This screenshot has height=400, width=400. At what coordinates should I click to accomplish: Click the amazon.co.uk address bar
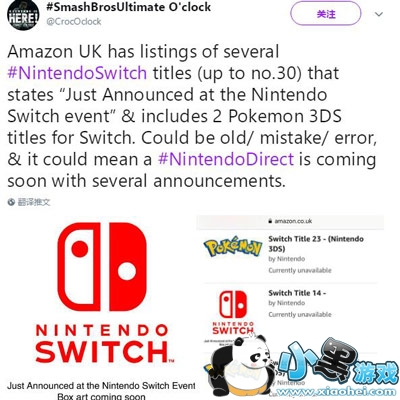coord(290,221)
